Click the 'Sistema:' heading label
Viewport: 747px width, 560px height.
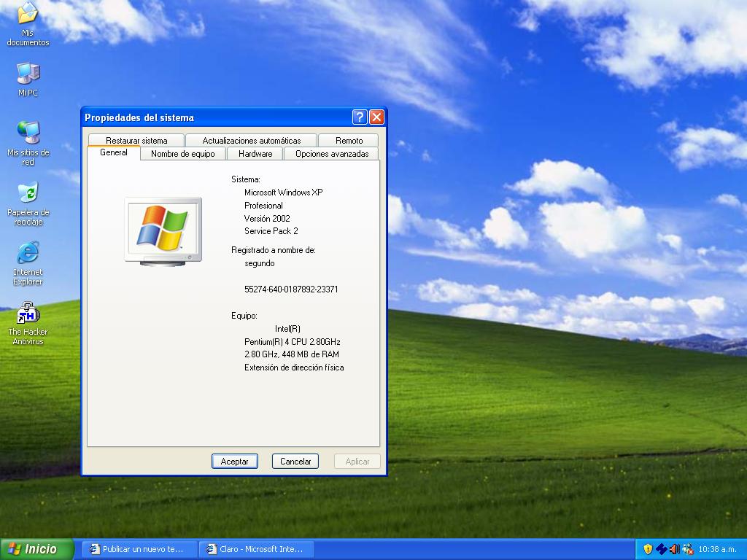pos(245,179)
